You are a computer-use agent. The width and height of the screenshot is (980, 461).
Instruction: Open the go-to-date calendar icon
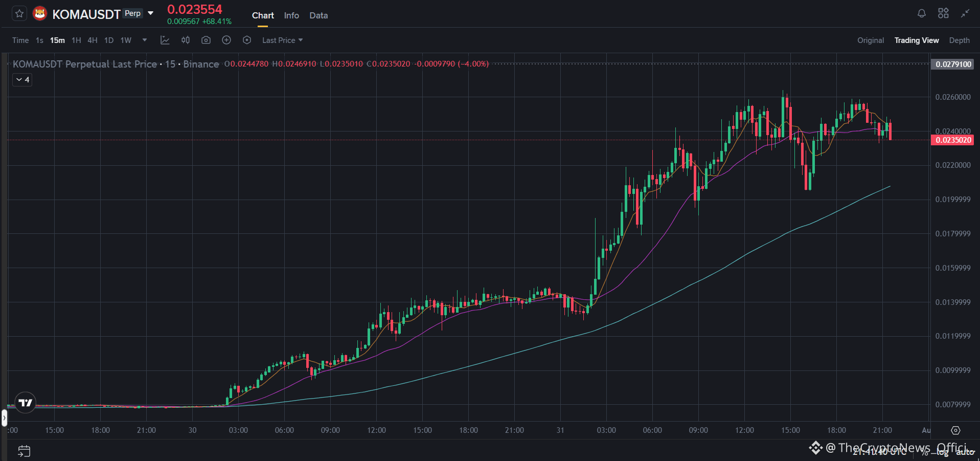[24, 451]
